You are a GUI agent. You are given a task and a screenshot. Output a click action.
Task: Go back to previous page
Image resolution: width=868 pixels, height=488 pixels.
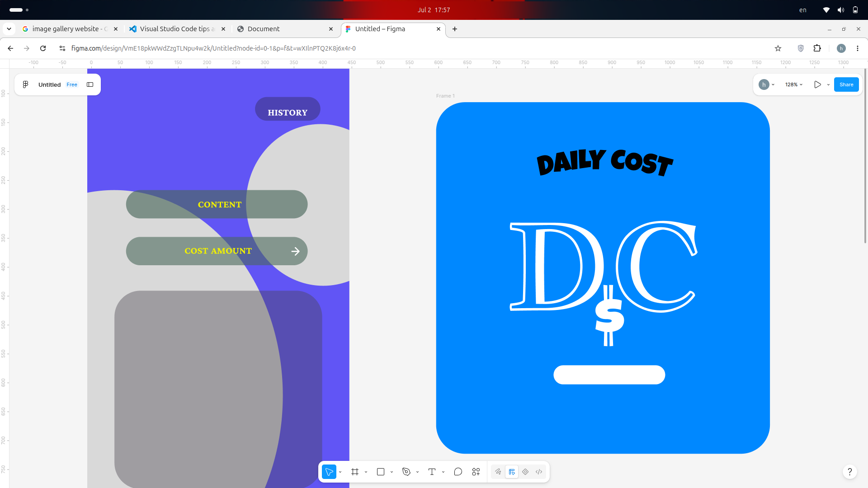coord(10,48)
